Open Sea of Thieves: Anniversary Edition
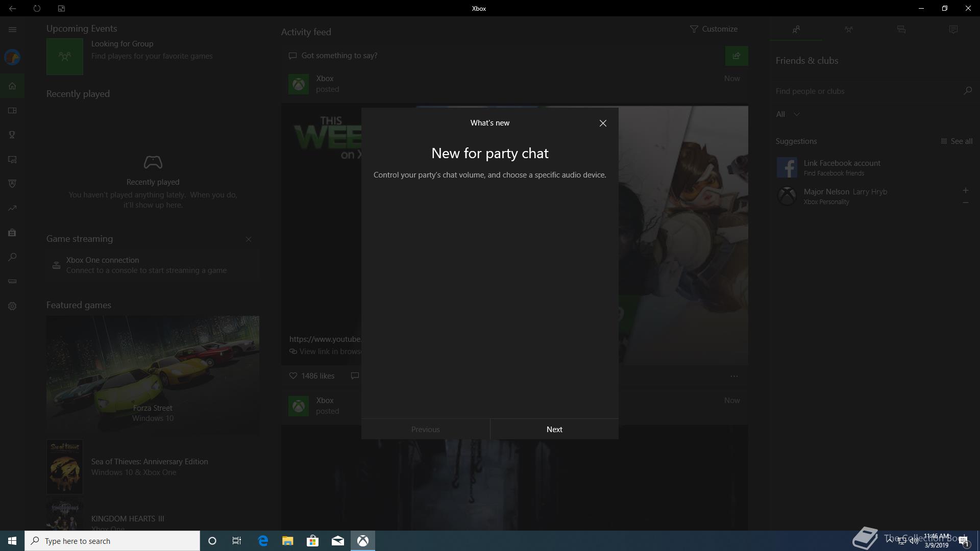This screenshot has height=551, width=980. point(153,467)
